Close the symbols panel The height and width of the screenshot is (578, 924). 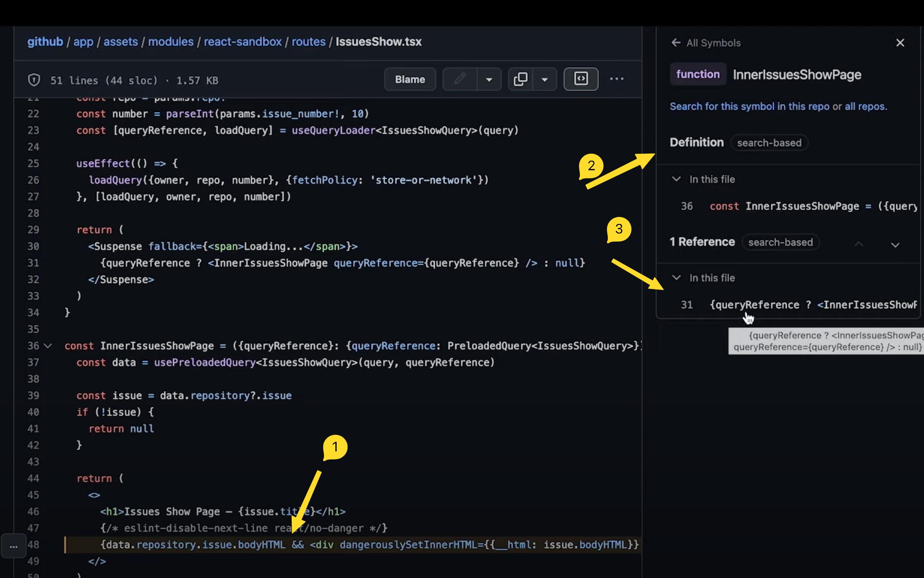pyautogui.click(x=900, y=43)
